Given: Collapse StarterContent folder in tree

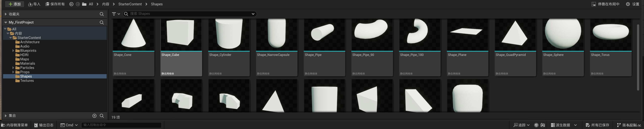Looking at the screenshot, I should click(x=11, y=38).
